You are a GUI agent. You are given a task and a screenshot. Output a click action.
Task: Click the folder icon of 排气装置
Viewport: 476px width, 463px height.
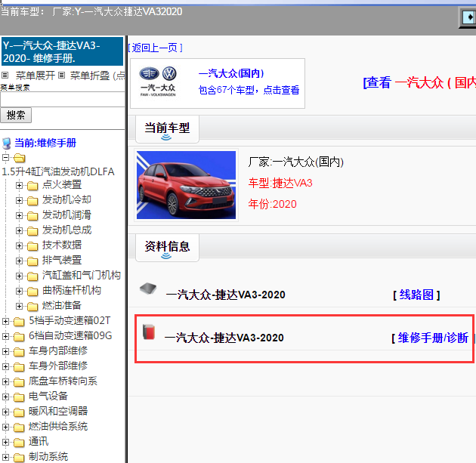coord(32,261)
